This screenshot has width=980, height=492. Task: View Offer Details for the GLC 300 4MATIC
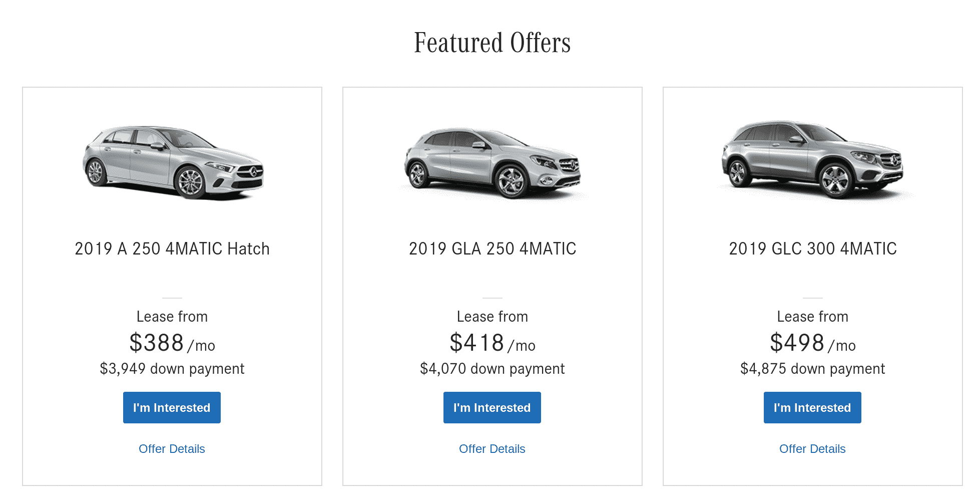point(812,449)
